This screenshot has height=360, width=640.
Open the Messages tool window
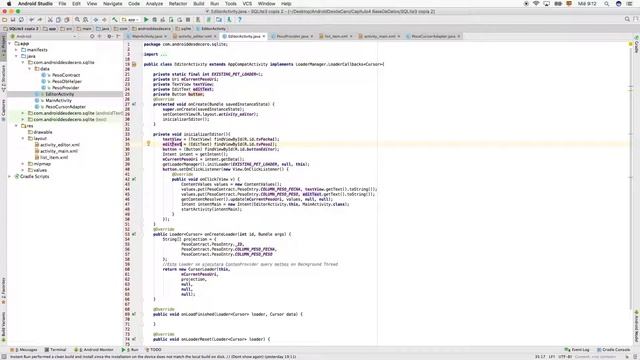tap(24, 350)
